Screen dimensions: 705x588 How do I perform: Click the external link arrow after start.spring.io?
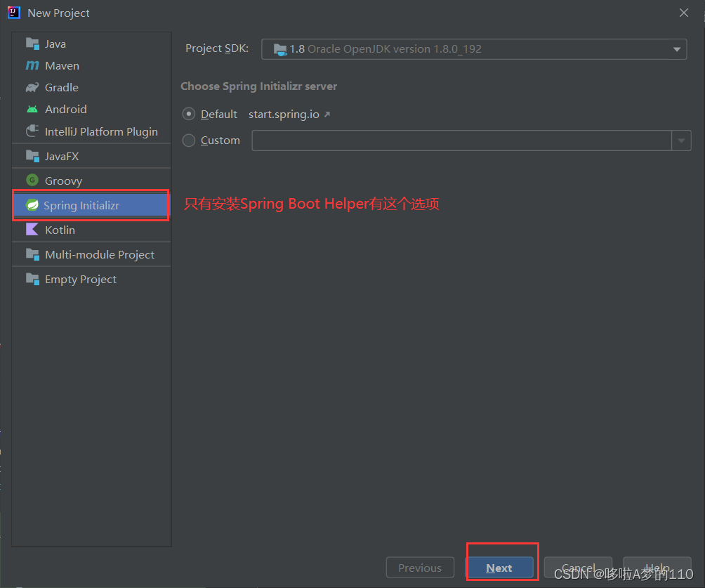(327, 115)
